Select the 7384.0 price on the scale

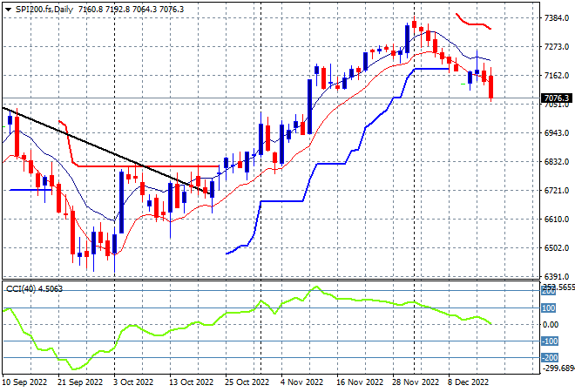[x=557, y=17]
